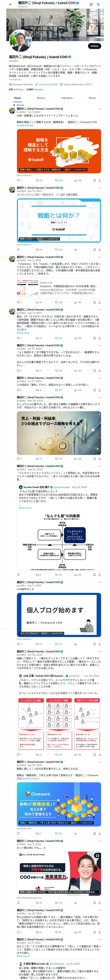This screenshot has height=980, width=110.
Task: Open more options on the pinned post
Action: pyautogui.click(x=99, y=109)
